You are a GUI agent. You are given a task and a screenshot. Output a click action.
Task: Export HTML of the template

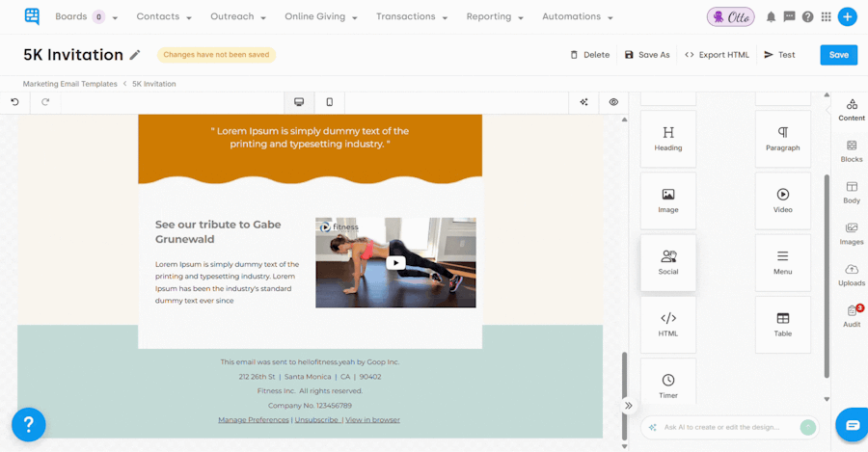(717, 55)
